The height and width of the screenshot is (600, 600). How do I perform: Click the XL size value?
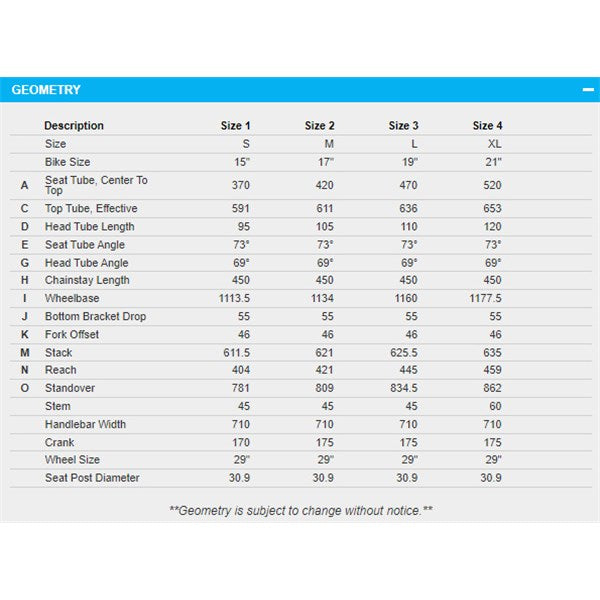pyautogui.click(x=494, y=144)
